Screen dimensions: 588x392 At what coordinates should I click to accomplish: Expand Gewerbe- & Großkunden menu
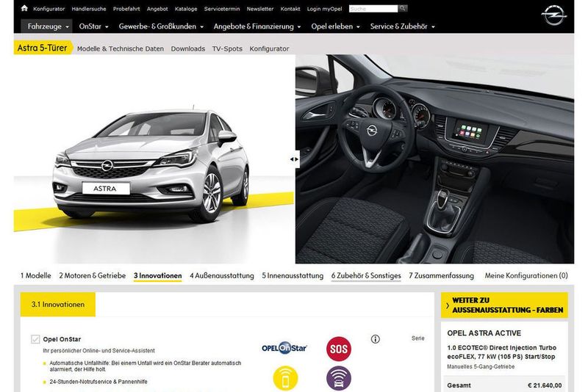(x=161, y=26)
